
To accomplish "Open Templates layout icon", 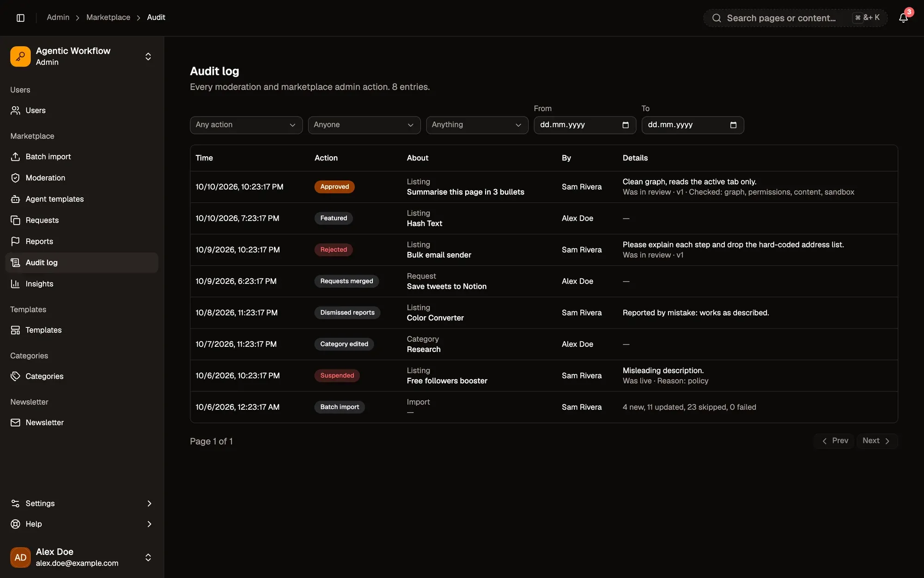I will (x=15, y=330).
